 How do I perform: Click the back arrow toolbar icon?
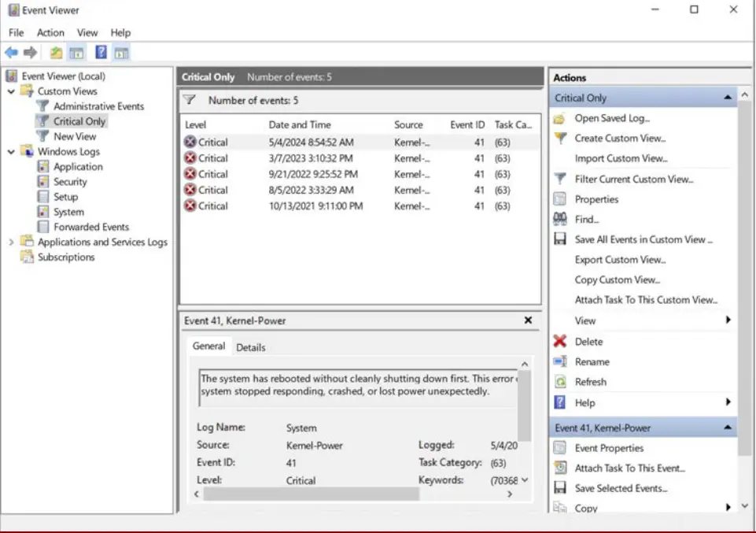click(x=11, y=53)
